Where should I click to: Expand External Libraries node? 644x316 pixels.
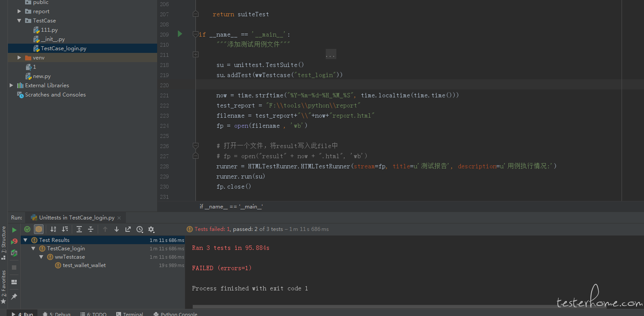click(x=11, y=86)
